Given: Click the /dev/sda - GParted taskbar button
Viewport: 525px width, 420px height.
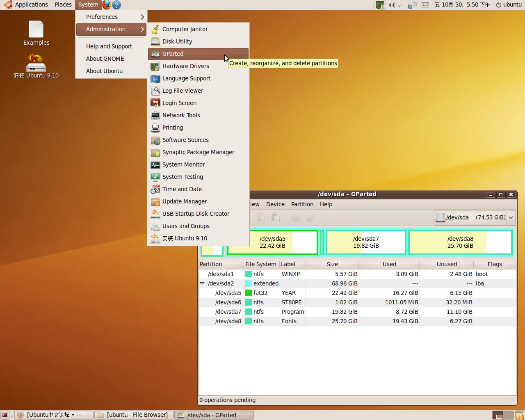Looking at the screenshot, I should 214,415.
